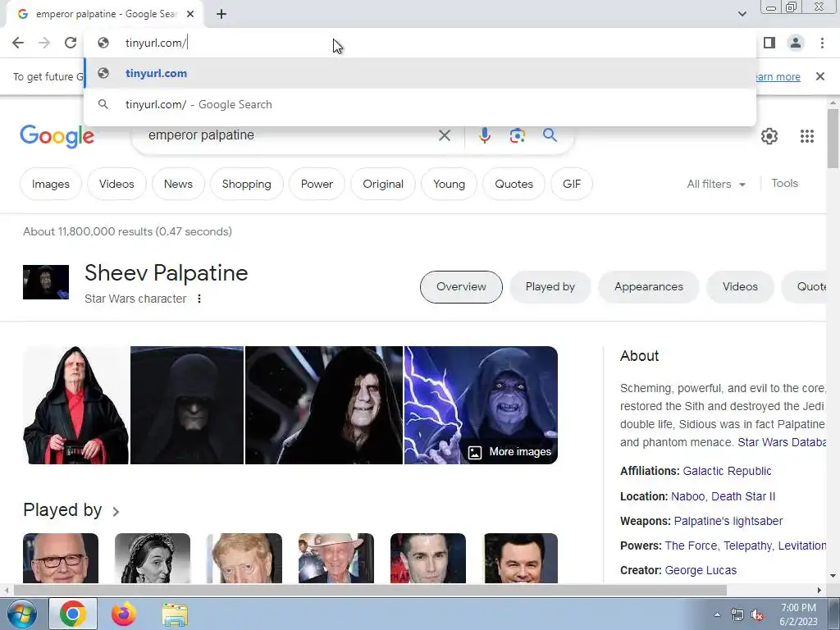
Task: Click the vertical scrollbar thumb
Action: tap(833, 138)
